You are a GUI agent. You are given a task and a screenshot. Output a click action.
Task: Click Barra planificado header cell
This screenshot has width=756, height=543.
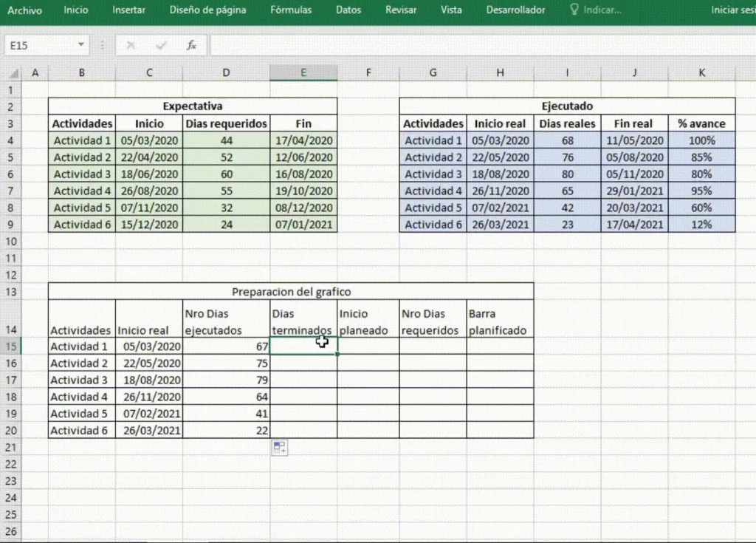pyautogui.click(x=500, y=319)
